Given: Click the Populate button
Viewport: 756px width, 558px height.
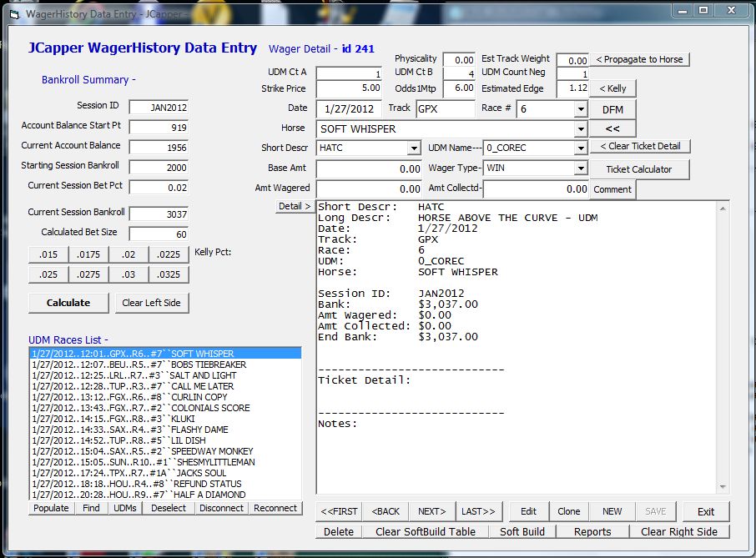Looking at the screenshot, I should click(x=51, y=508).
